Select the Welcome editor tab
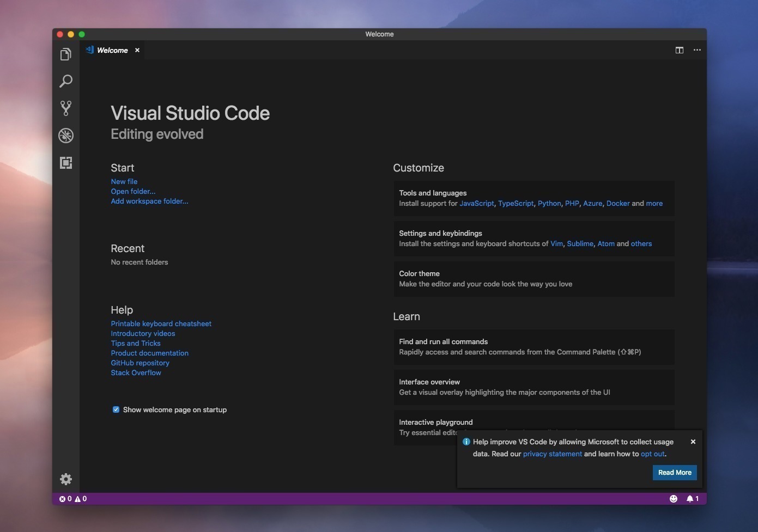The width and height of the screenshot is (758, 532). 112,50
